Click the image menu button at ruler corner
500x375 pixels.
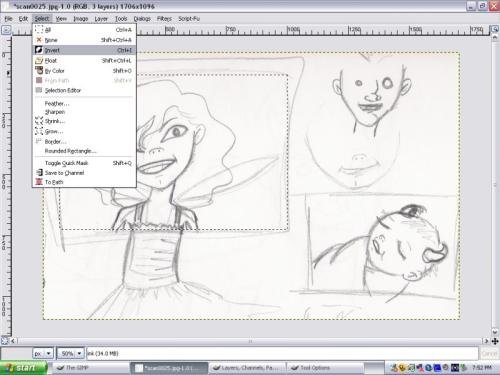click(6, 30)
